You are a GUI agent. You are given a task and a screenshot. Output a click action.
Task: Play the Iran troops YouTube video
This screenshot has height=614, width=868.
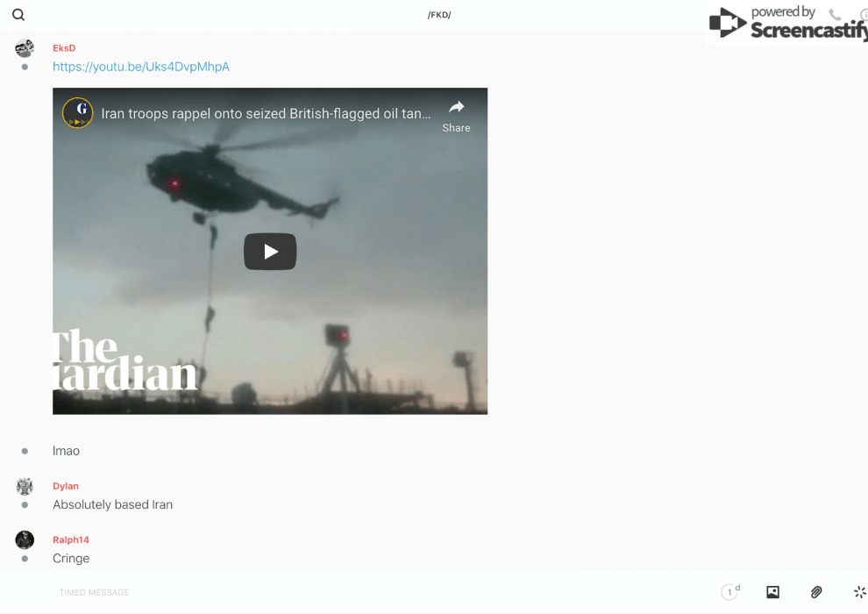click(x=270, y=252)
